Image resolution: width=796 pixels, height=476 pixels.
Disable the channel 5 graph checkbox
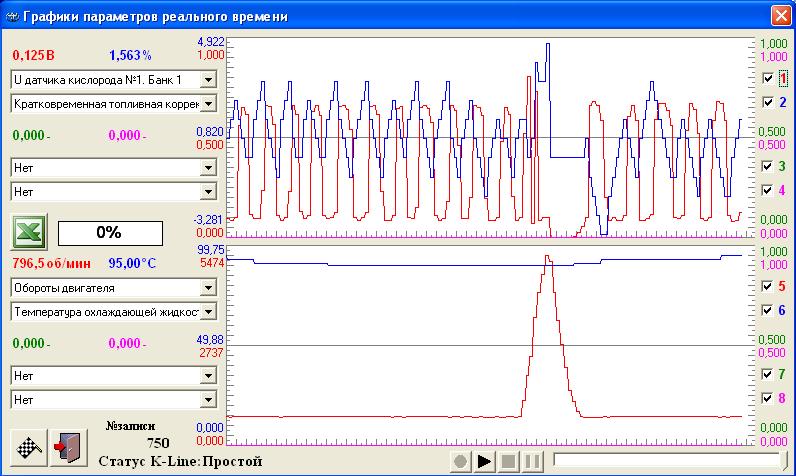pyautogui.click(x=767, y=286)
